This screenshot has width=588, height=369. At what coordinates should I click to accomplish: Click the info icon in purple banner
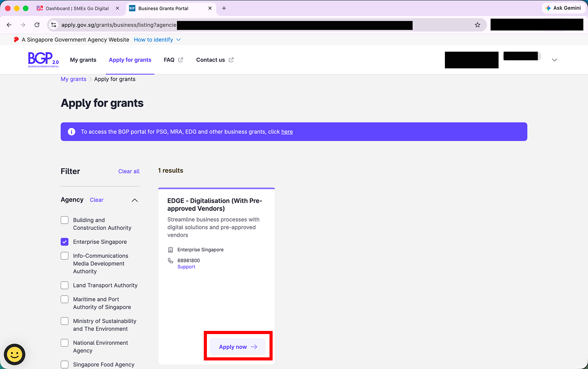click(72, 132)
